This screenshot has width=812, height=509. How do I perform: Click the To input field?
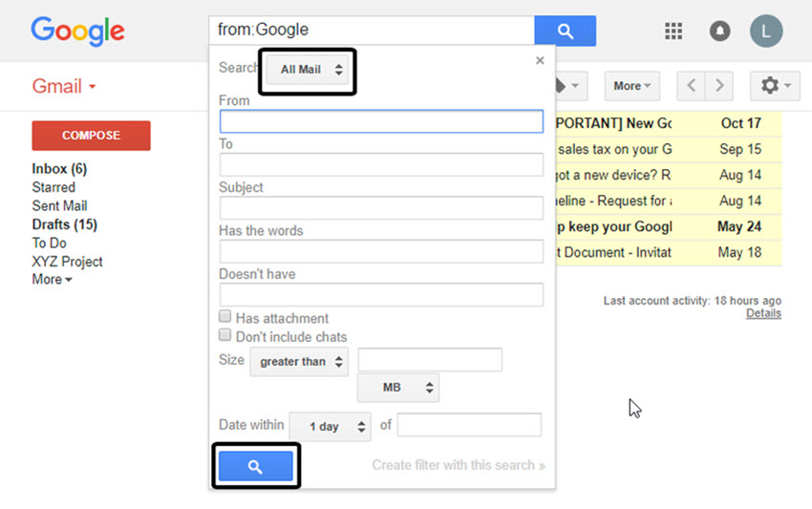coord(382,164)
